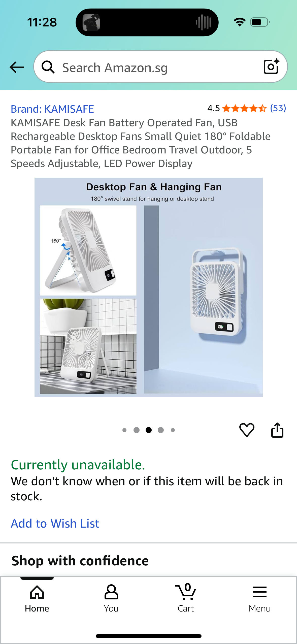The width and height of the screenshot is (297, 644).
Task: Tap the back arrow icon
Action: [17, 67]
